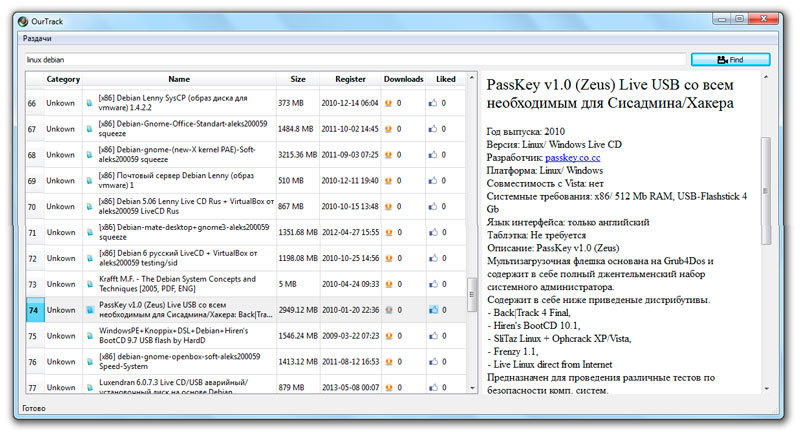Sort by the Category column header
The height and width of the screenshot is (432, 800).
(63, 79)
